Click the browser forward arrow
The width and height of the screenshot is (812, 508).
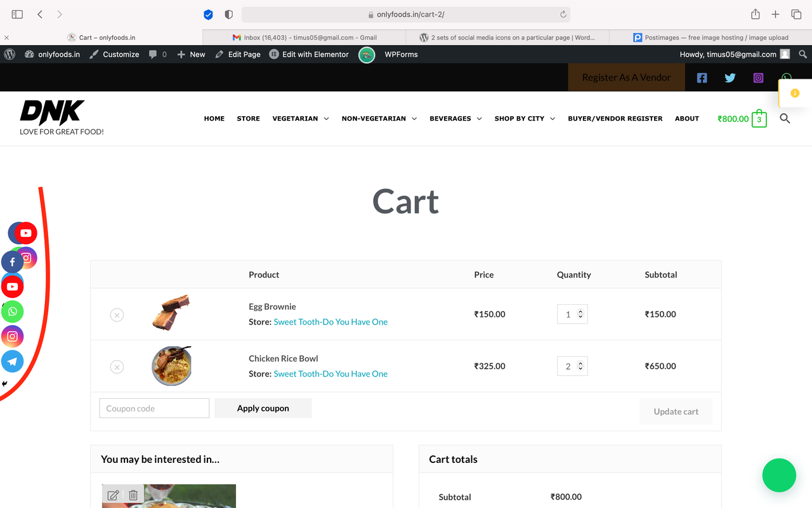pyautogui.click(x=60, y=14)
